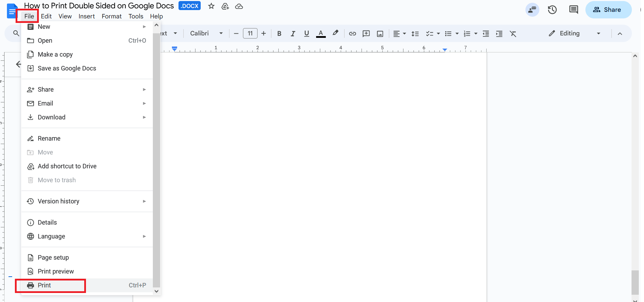Toggle bold formatting
The width and height of the screenshot is (644, 302).
coord(279,33)
